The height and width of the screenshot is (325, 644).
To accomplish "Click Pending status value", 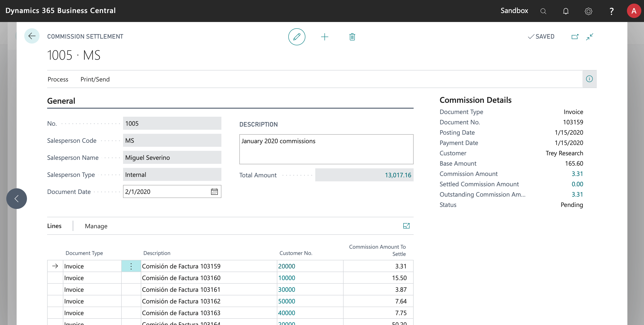I will click(572, 205).
